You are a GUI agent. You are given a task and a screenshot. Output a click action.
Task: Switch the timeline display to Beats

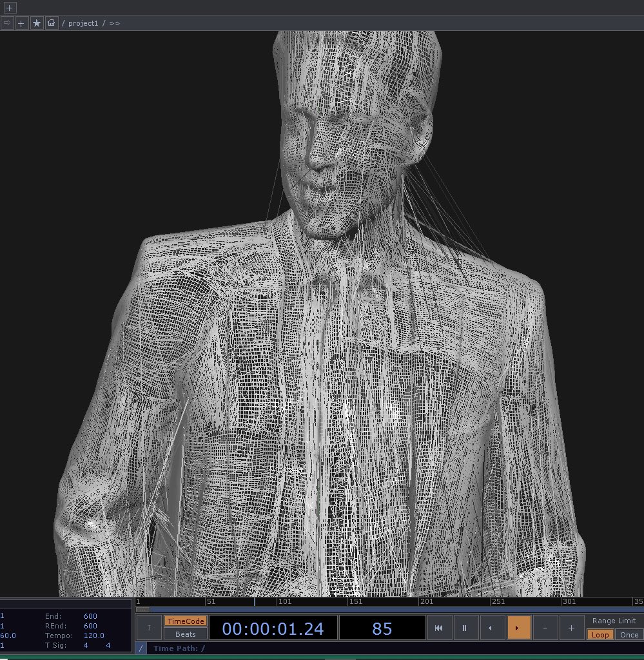pyautogui.click(x=185, y=634)
